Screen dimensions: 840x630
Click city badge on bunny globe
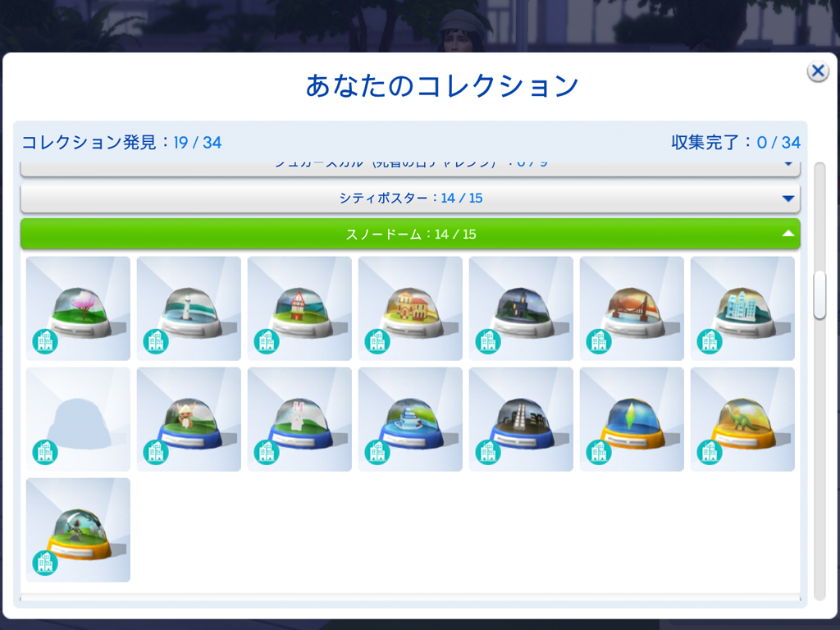[267, 452]
